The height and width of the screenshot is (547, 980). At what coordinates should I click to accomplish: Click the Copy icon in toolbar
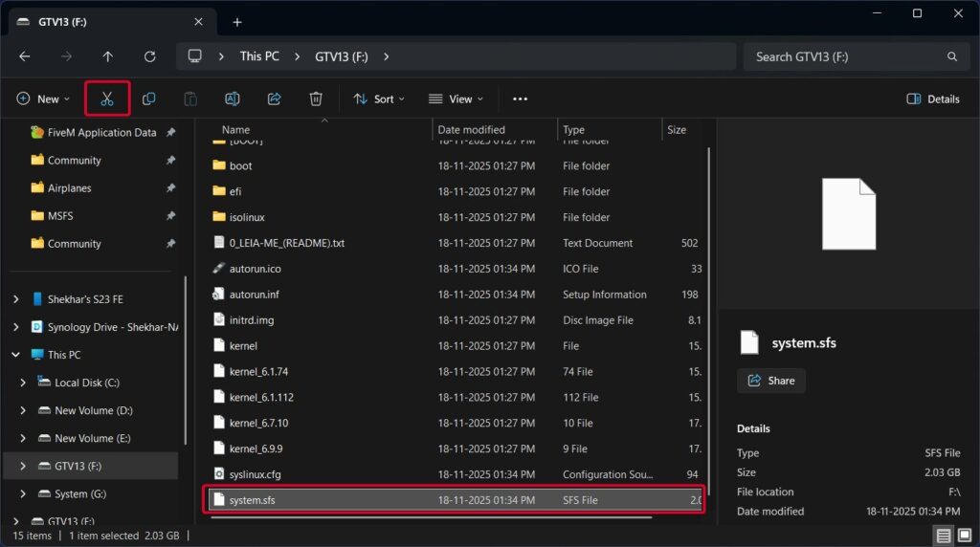click(x=148, y=98)
